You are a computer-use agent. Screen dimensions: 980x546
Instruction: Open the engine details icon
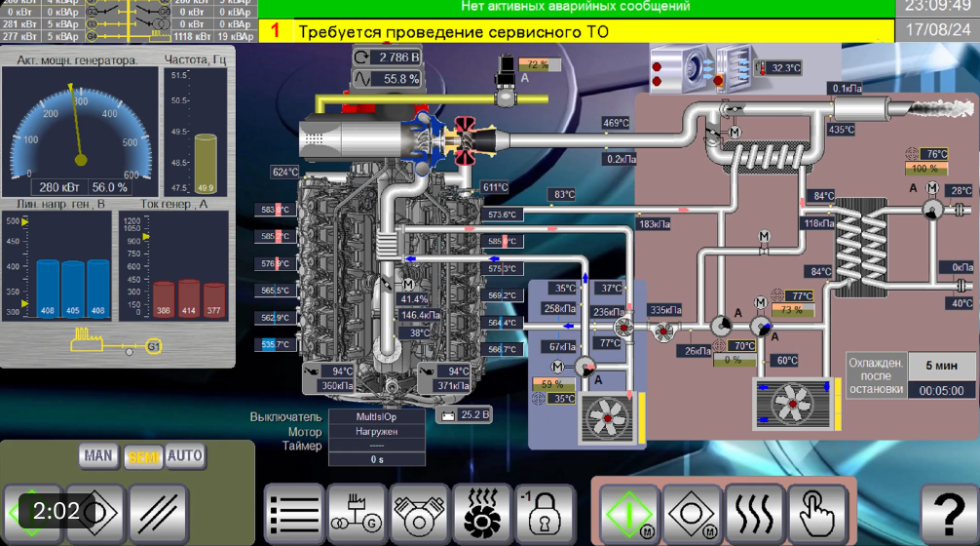[420, 514]
